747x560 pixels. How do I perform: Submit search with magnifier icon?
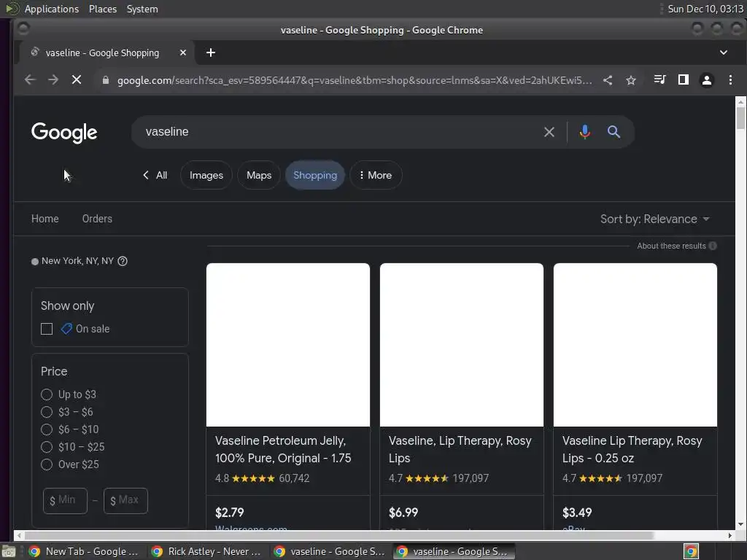tap(614, 132)
